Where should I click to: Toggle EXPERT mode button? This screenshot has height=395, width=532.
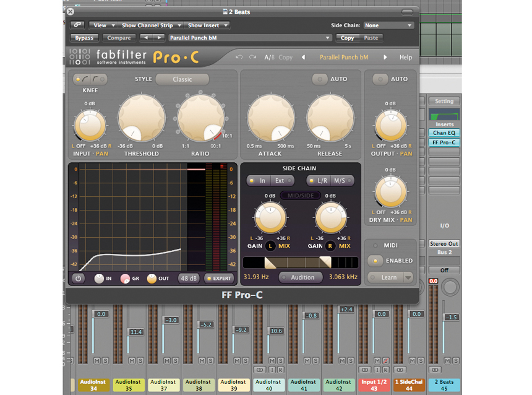(219, 279)
